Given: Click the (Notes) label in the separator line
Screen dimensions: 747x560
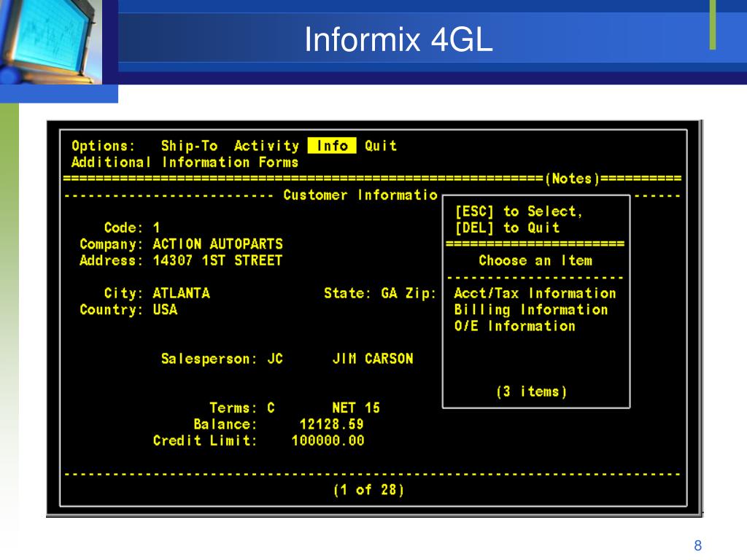Looking at the screenshot, I should (572, 179).
